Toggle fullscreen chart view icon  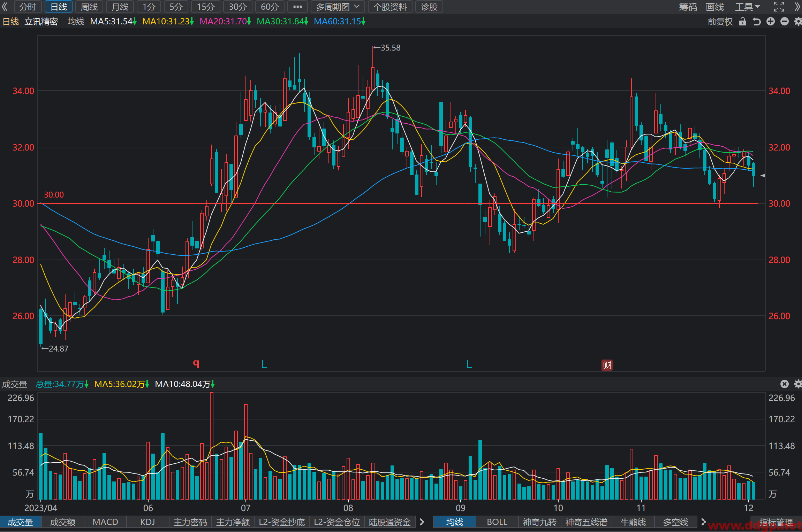coord(779,7)
